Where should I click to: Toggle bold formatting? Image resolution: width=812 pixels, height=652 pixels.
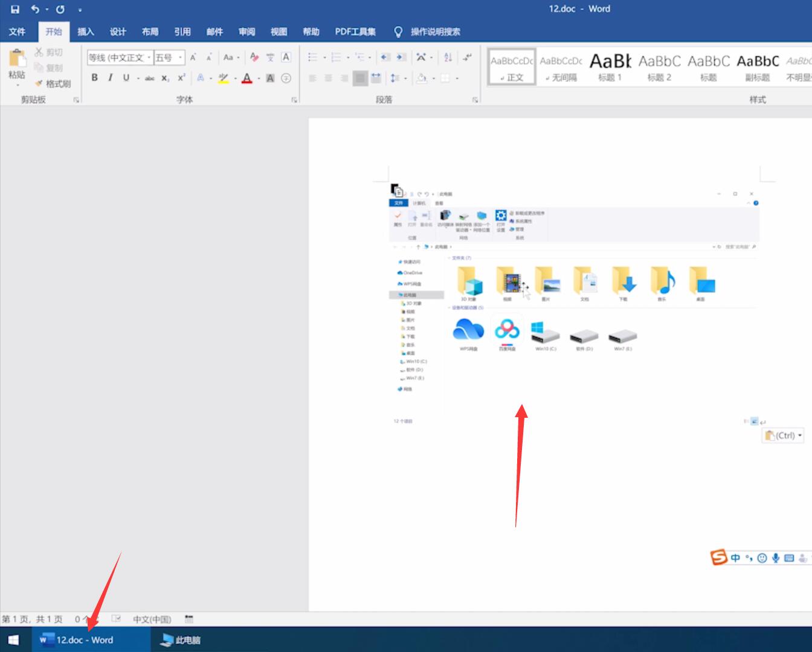[x=94, y=78]
